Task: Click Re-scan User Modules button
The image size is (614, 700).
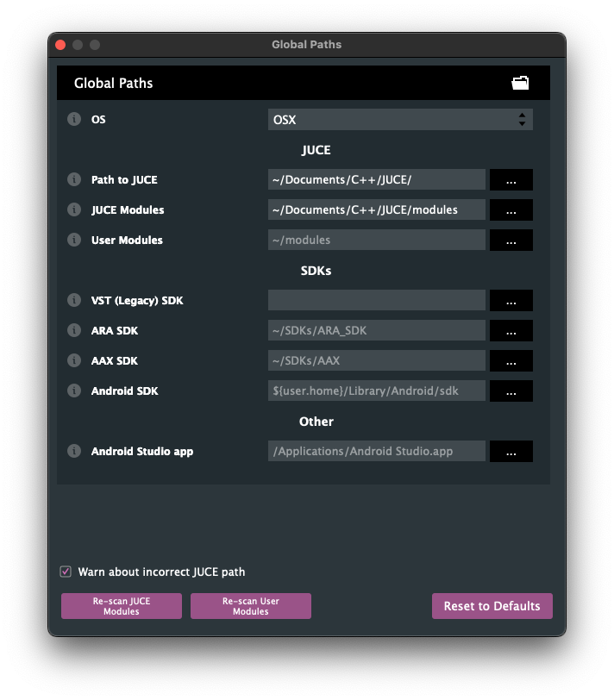Action: 250,606
